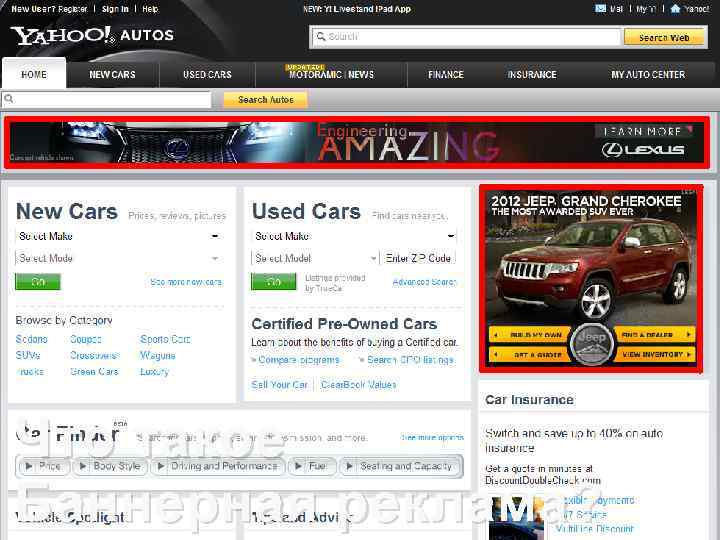Browse the Wagons category
720x540 pixels.
[x=158, y=355]
